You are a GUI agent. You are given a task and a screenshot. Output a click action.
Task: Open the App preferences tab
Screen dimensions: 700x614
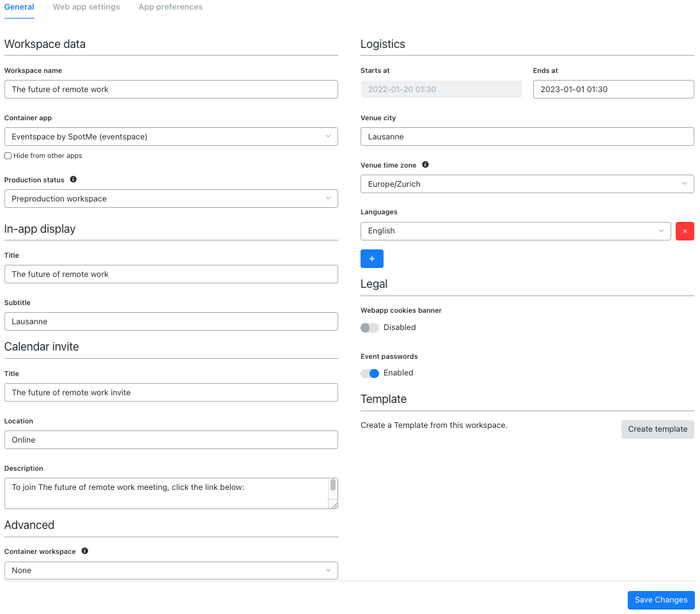coord(170,7)
